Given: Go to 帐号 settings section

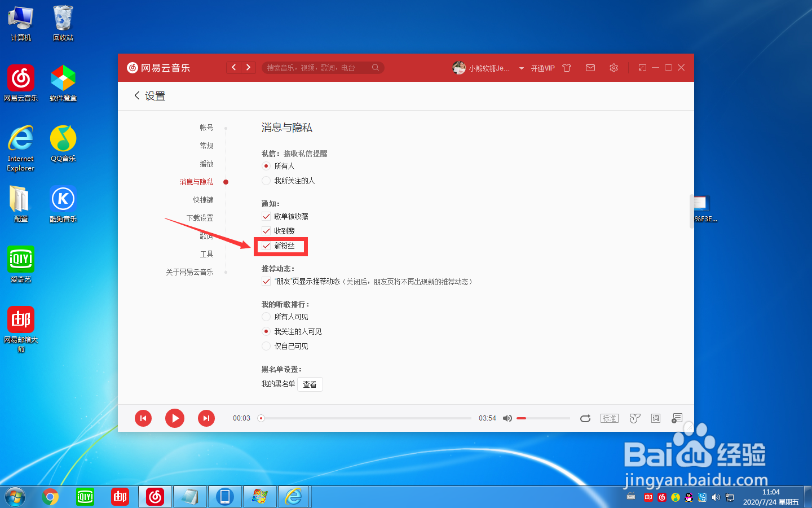Looking at the screenshot, I should [206, 128].
